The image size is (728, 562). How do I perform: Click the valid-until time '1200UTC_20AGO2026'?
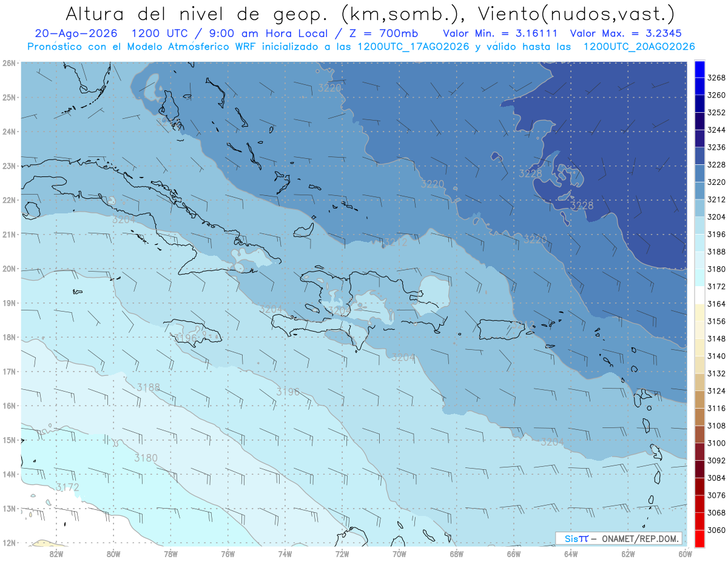[639, 47]
